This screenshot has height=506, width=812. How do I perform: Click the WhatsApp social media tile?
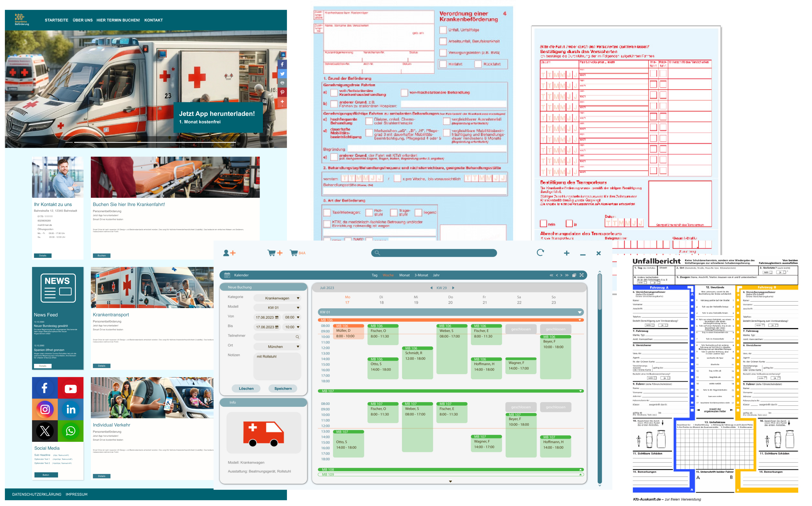coord(71,431)
